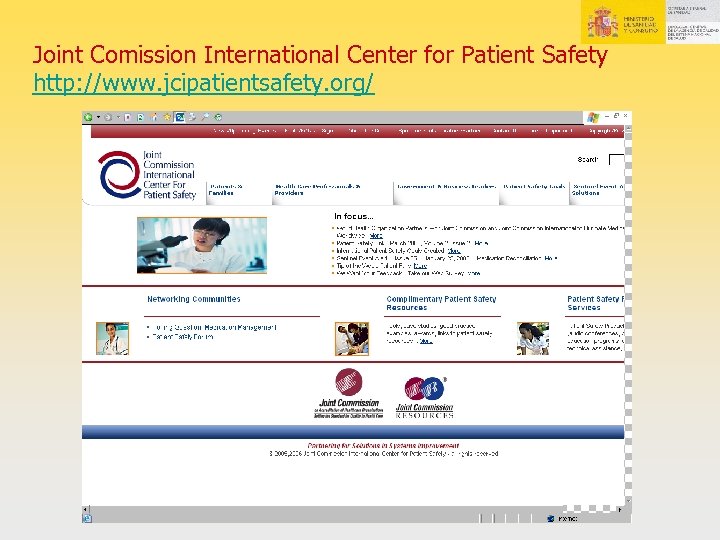
Task: Click the round green toolbar icon
Action: [x=219, y=117]
